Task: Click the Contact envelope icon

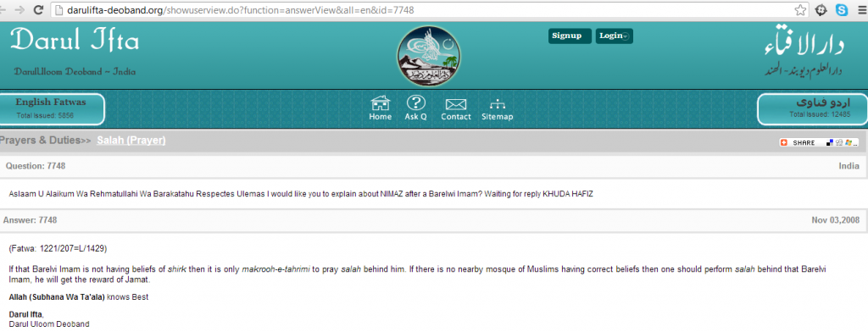Action: point(455,104)
